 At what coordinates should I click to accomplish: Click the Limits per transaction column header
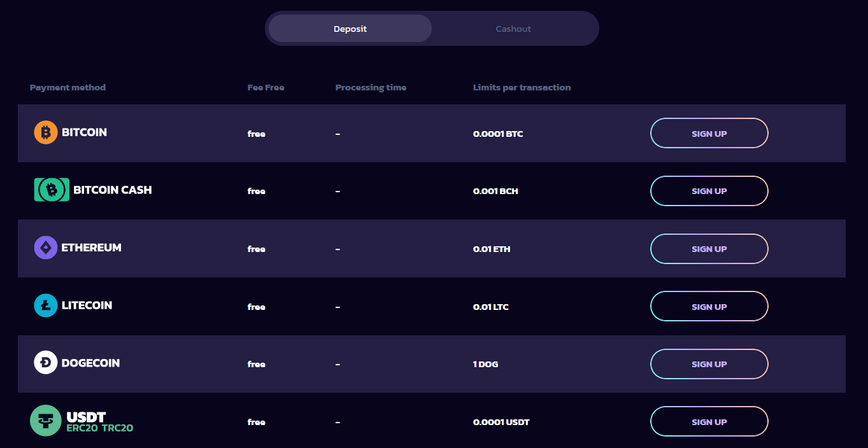pyautogui.click(x=522, y=87)
